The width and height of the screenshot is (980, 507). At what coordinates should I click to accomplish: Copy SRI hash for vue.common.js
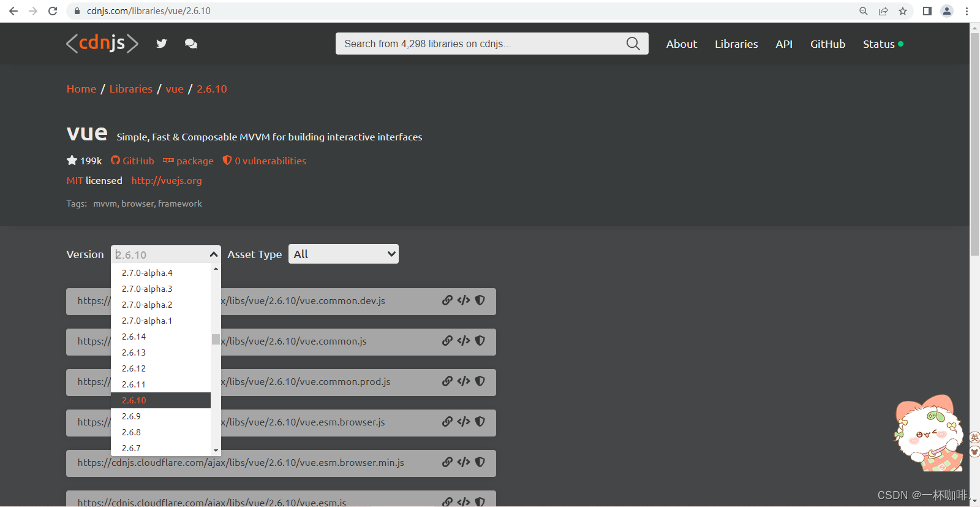tap(480, 341)
